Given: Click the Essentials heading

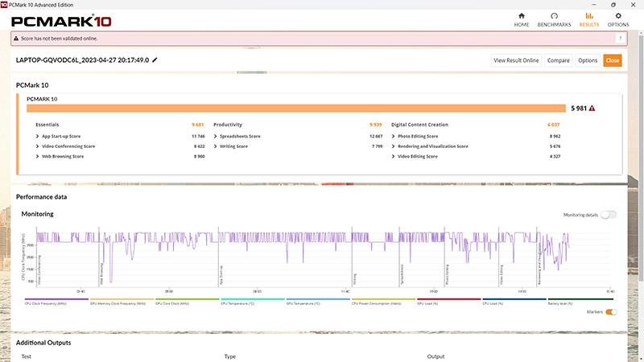Looking at the screenshot, I should [x=47, y=125].
